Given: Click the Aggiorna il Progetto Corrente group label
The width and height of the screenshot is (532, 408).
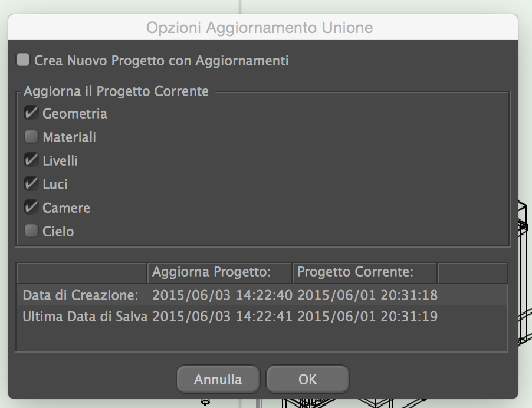Looking at the screenshot, I should click(116, 92).
